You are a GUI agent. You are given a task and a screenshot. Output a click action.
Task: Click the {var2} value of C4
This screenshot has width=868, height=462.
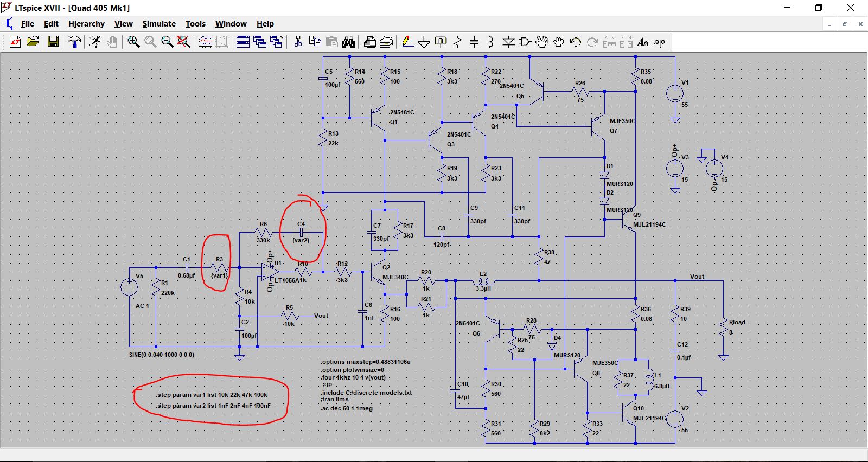301,240
